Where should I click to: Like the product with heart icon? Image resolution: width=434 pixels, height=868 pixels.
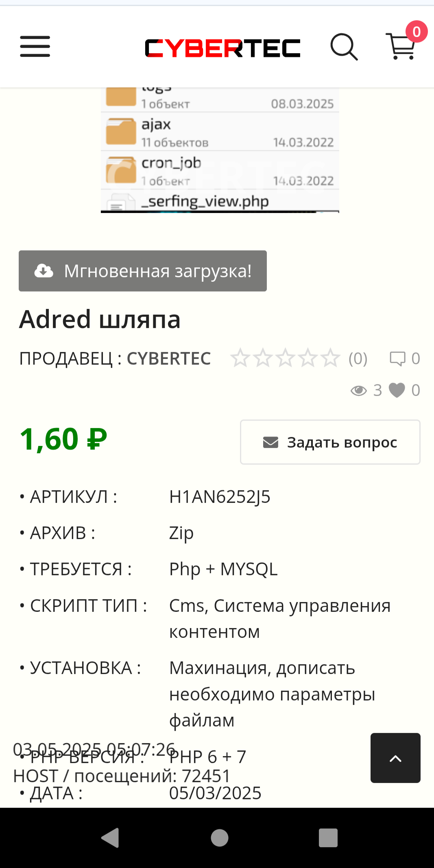(x=397, y=390)
